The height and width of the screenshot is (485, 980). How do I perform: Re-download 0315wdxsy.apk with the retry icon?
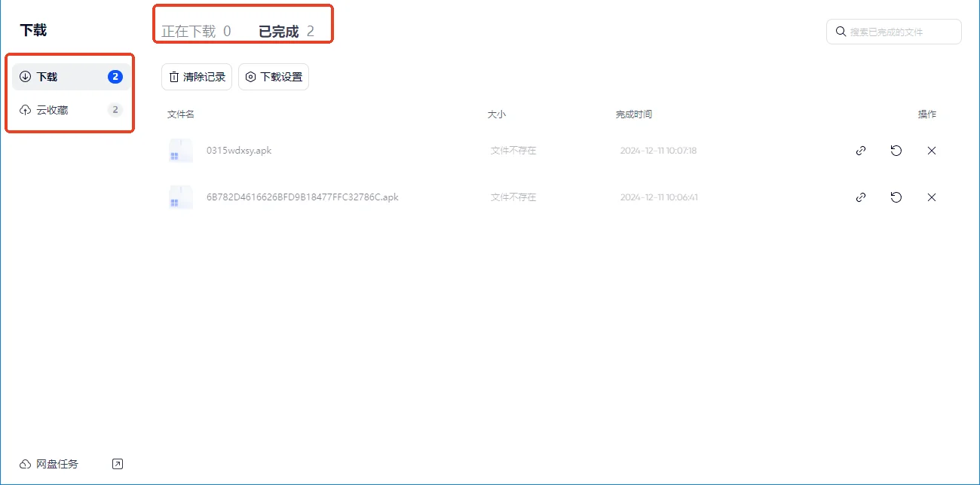[896, 151]
